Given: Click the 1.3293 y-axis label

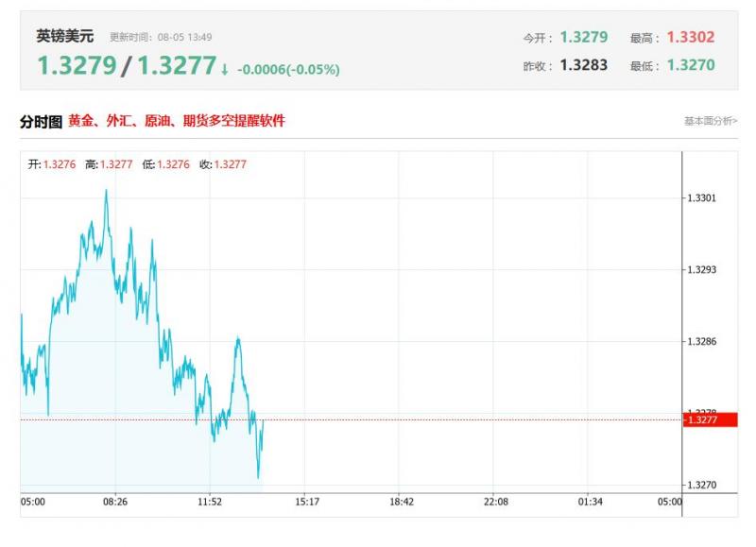Looking at the screenshot, I should 701,270.
